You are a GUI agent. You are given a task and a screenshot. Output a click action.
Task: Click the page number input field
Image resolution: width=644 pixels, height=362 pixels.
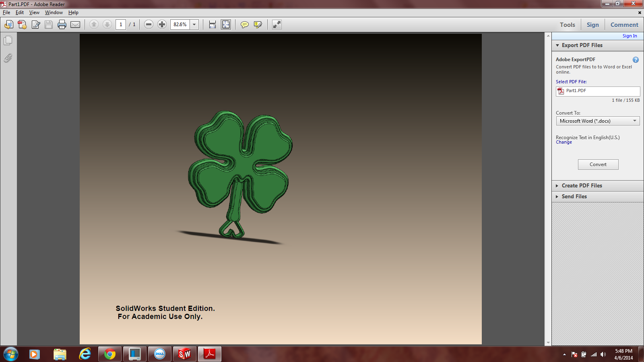coord(121,25)
